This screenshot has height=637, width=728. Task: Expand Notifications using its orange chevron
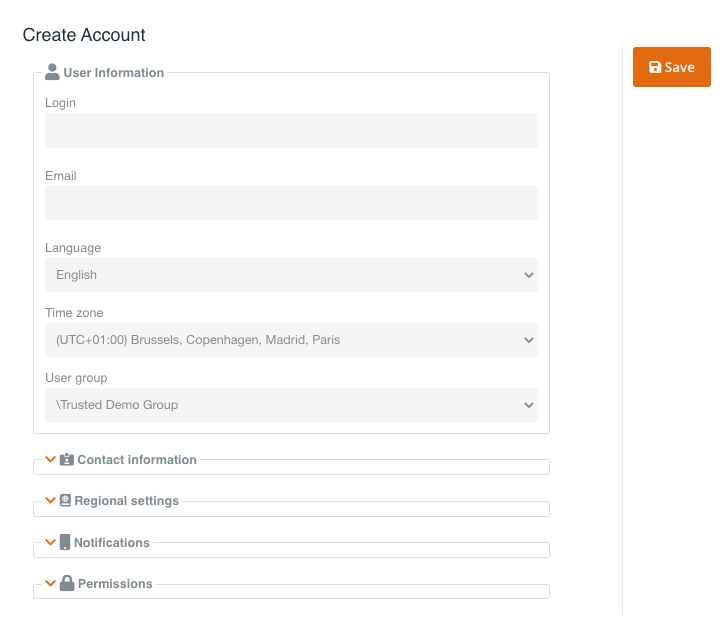pyautogui.click(x=50, y=542)
